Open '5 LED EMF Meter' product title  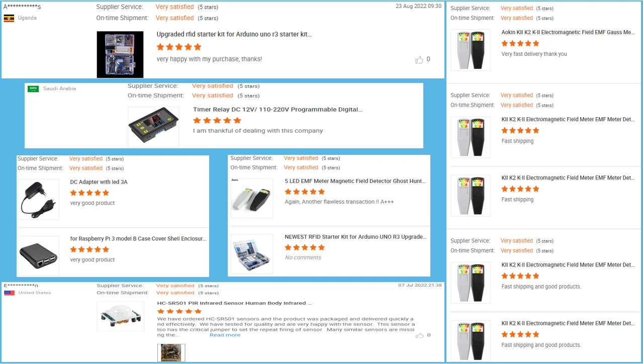[x=355, y=181]
